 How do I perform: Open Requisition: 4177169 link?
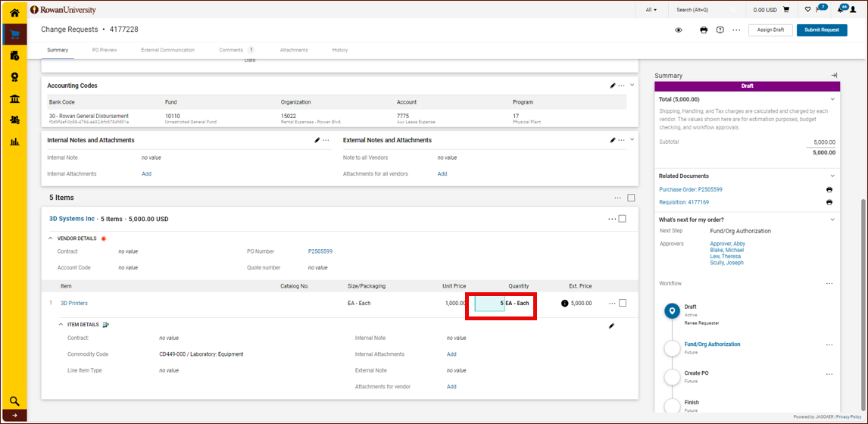684,202
